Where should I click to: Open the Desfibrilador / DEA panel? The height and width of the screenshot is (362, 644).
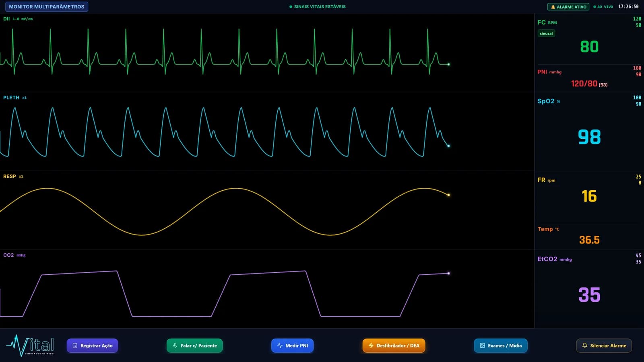(x=394, y=346)
